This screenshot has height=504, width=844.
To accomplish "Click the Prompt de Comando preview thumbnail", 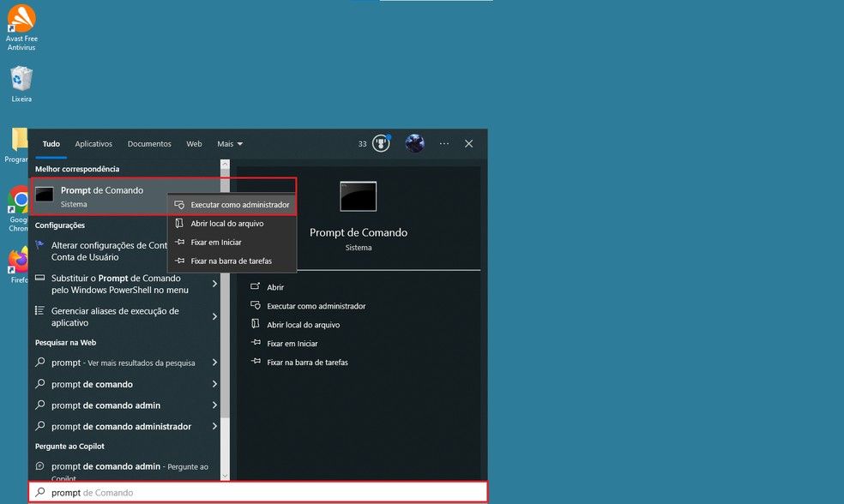I will (x=358, y=196).
